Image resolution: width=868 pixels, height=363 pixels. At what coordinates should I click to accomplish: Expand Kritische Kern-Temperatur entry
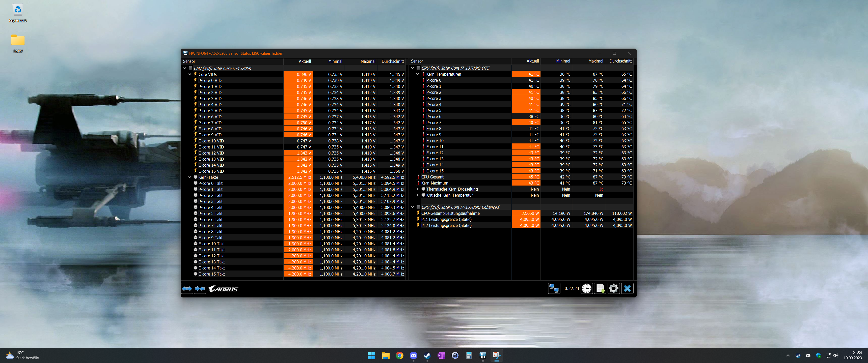click(418, 195)
